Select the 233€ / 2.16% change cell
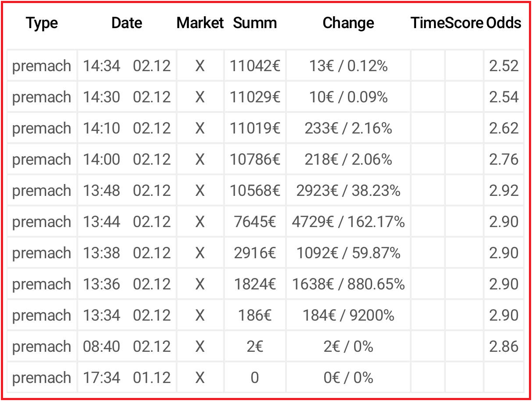The image size is (532, 401). (348, 128)
